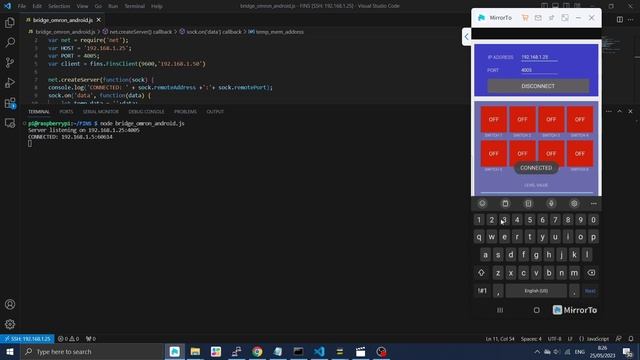Open the Extensions view in activity bar

click(x=10, y=103)
